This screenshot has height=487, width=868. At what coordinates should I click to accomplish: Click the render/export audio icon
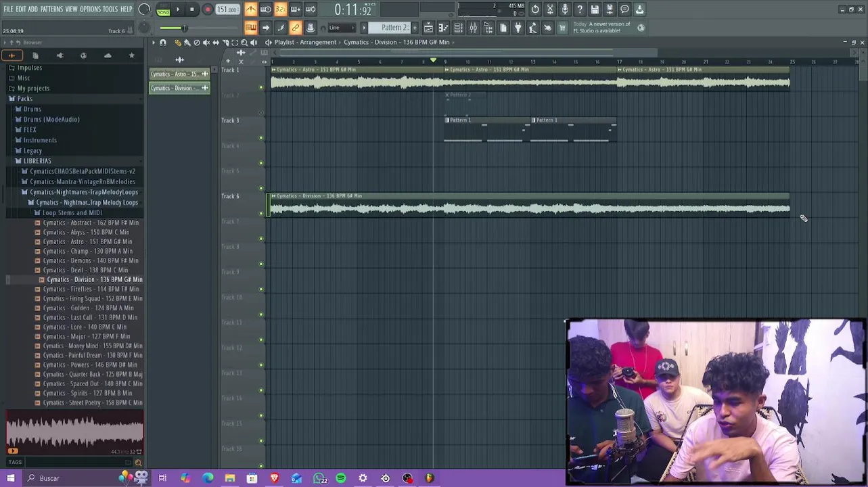click(x=610, y=9)
